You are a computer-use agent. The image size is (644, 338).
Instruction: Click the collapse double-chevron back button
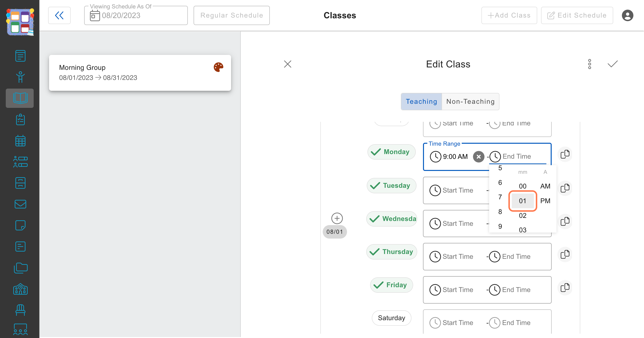59,15
